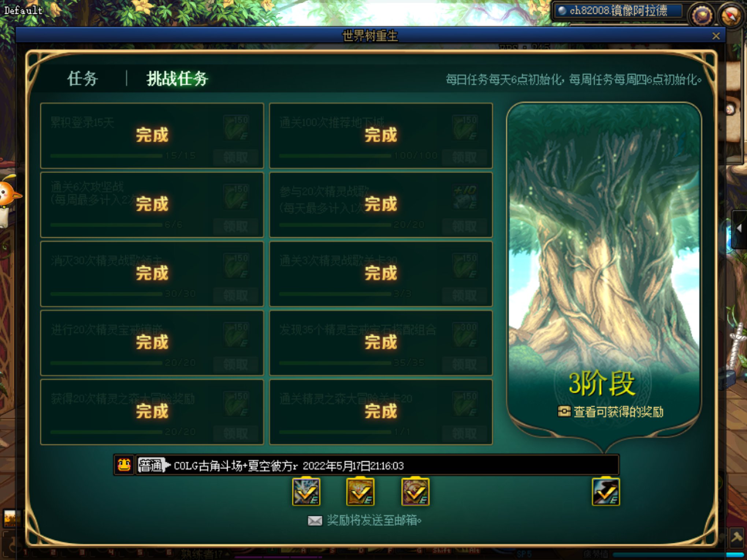747x560 pixels.
Task: Click the 300 reward icon in 发现35个精灵宝戒 task
Action: click(x=465, y=335)
